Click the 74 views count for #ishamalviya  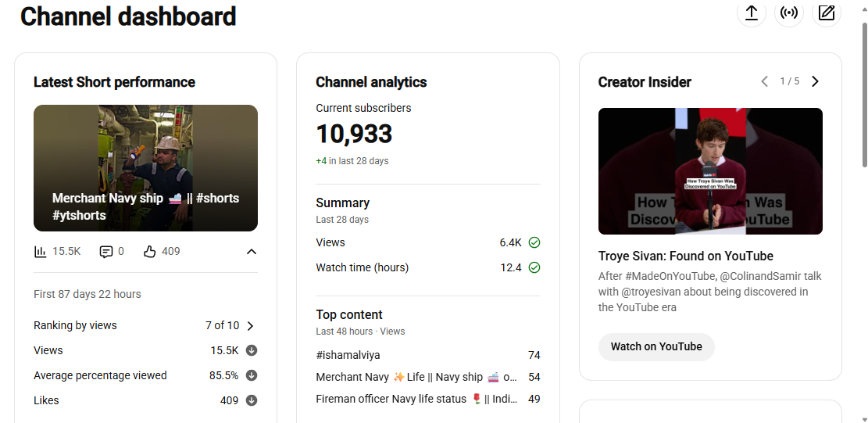coord(534,356)
